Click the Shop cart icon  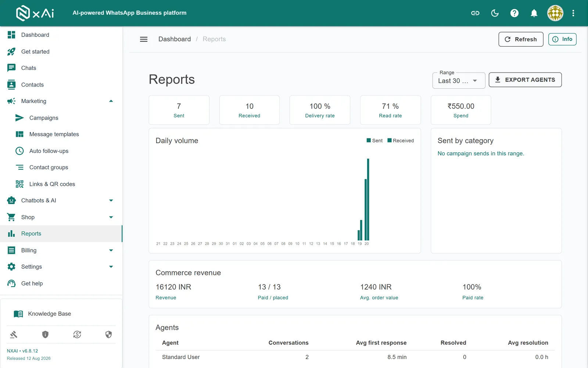pyautogui.click(x=11, y=217)
